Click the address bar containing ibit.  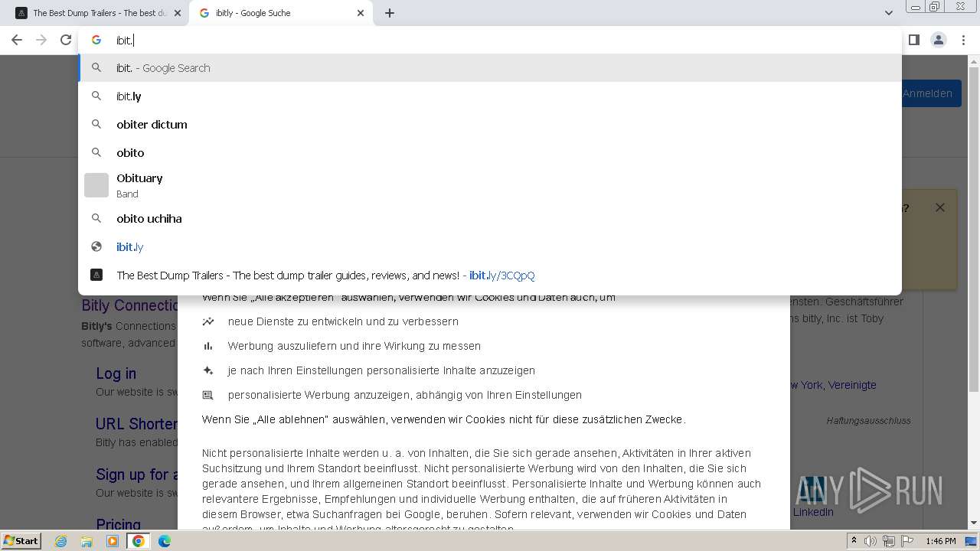(x=490, y=40)
